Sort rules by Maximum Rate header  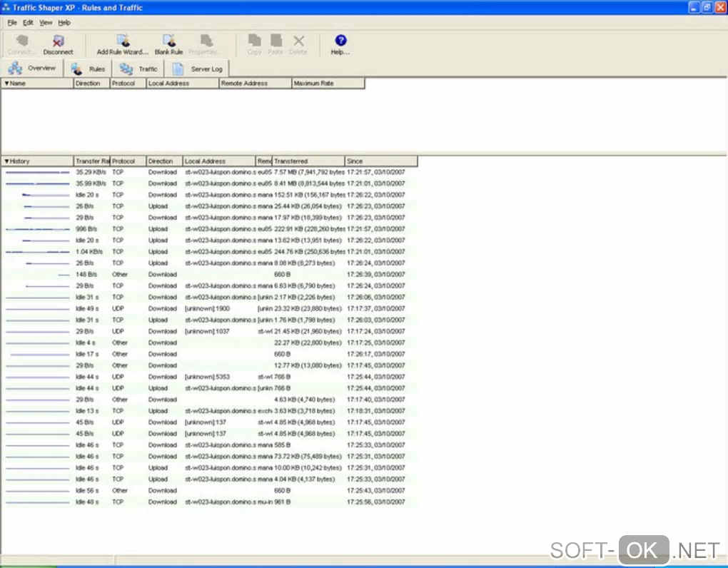(328, 83)
